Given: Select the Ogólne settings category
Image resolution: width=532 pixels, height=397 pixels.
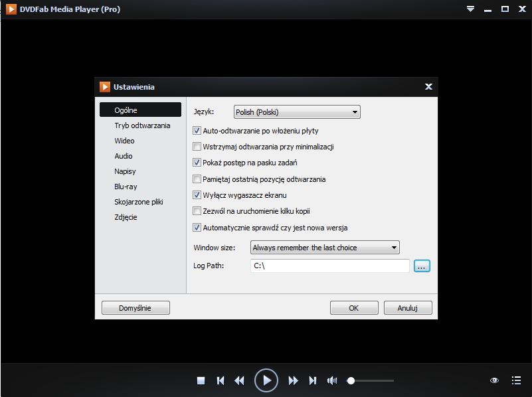Looking at the screenshot, I should click(x=140, y=110).
